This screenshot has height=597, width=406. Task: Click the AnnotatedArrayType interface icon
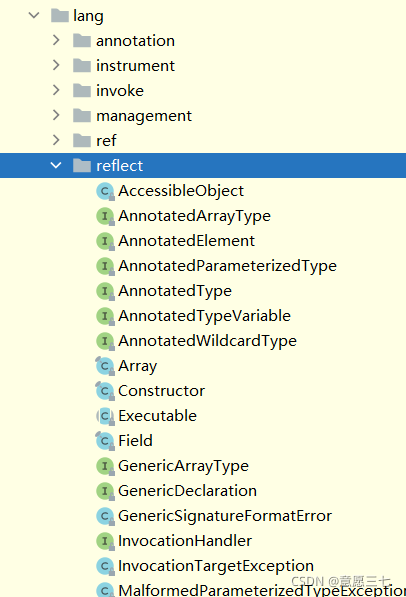tap(105, 216)
